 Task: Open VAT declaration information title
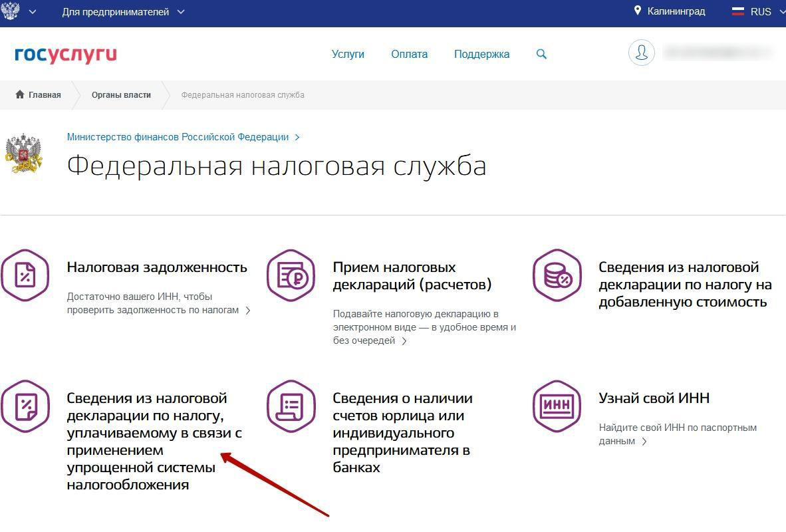tap(685, 285)
